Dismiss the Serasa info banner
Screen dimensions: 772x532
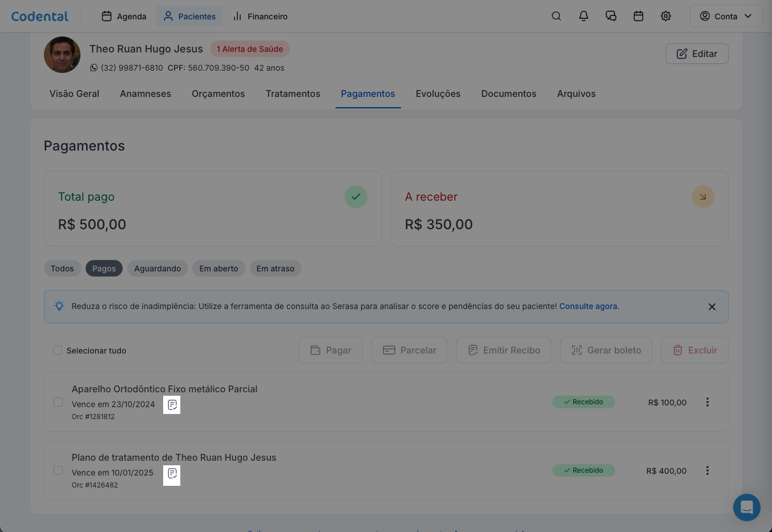click(x=712, y=307)
